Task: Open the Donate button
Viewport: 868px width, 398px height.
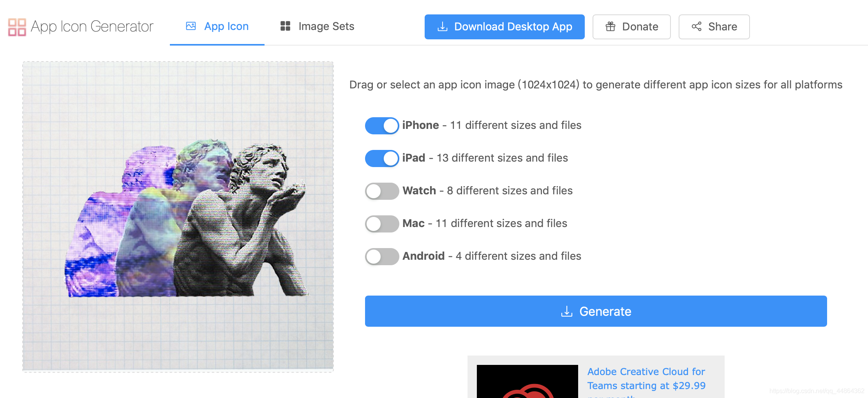Action: [632, 27]
